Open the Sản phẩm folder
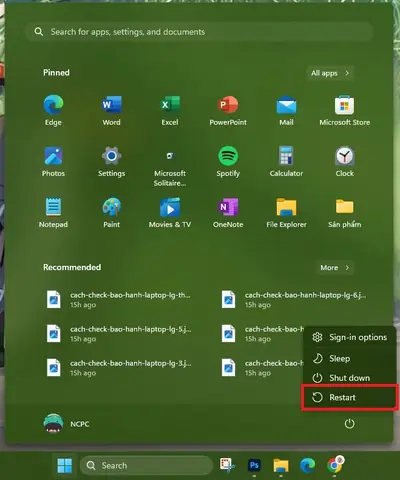The width and height of the screenshot is (400, 480). [345, 213]
